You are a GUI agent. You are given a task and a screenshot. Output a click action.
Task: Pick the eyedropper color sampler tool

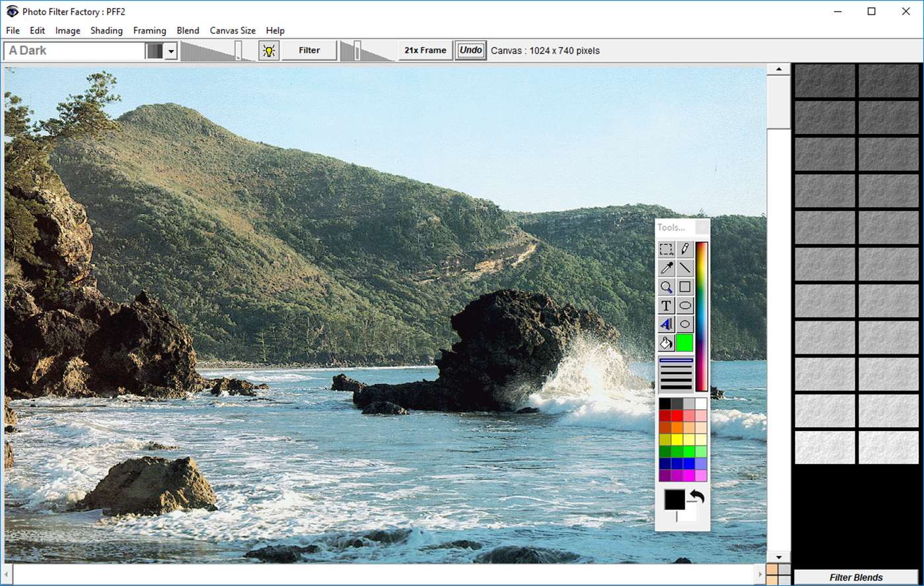click(x=666, y=268)
